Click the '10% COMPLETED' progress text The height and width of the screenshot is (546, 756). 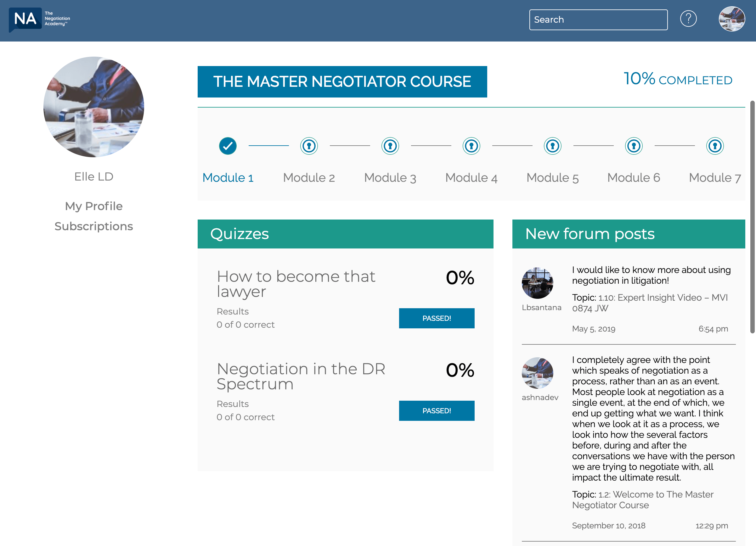[x=678, y=79]
